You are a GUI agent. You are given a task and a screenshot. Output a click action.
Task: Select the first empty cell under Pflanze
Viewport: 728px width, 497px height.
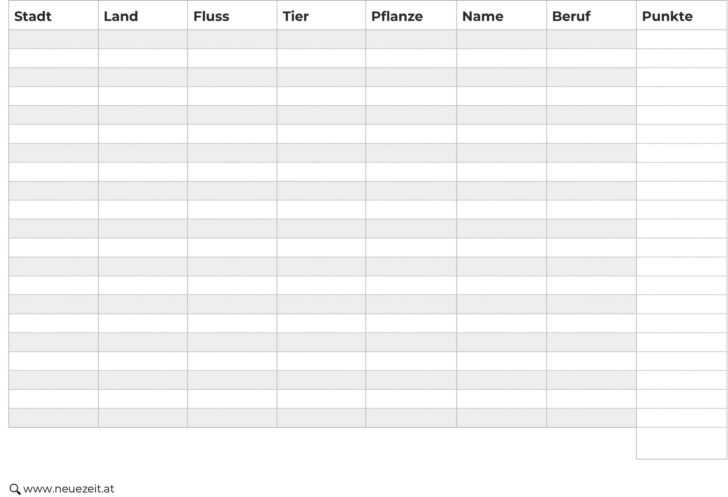click(x=411, y=39)
